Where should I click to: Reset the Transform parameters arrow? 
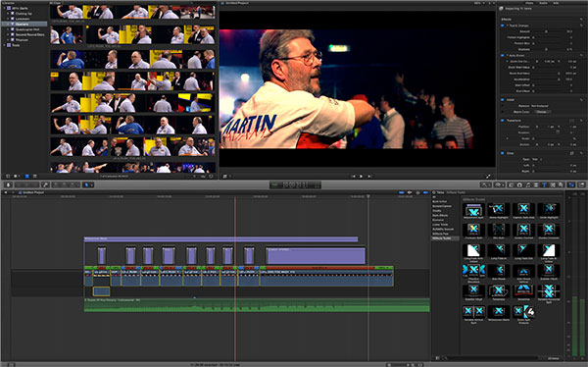(581, 121)
